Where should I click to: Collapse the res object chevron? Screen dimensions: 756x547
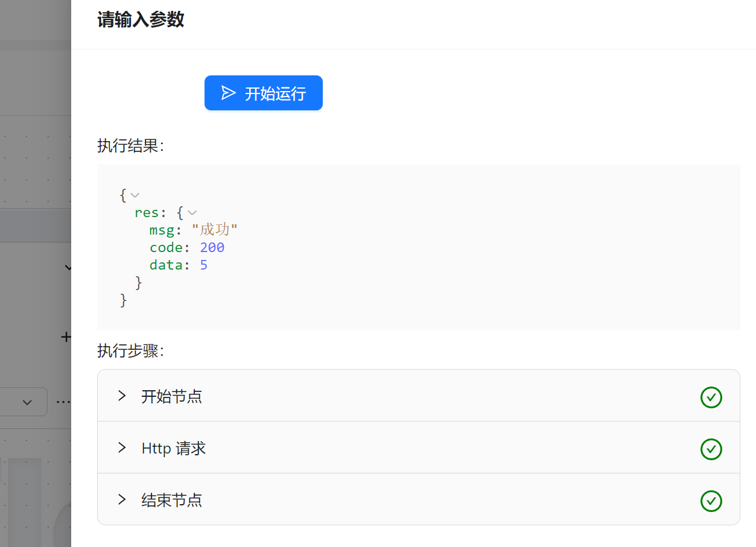[192, 213]
